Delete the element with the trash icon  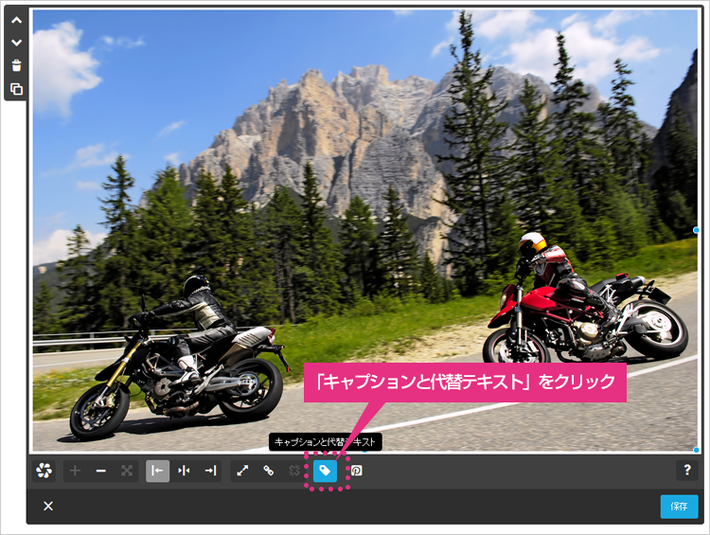pyautogui.click(x=17, y=66)
